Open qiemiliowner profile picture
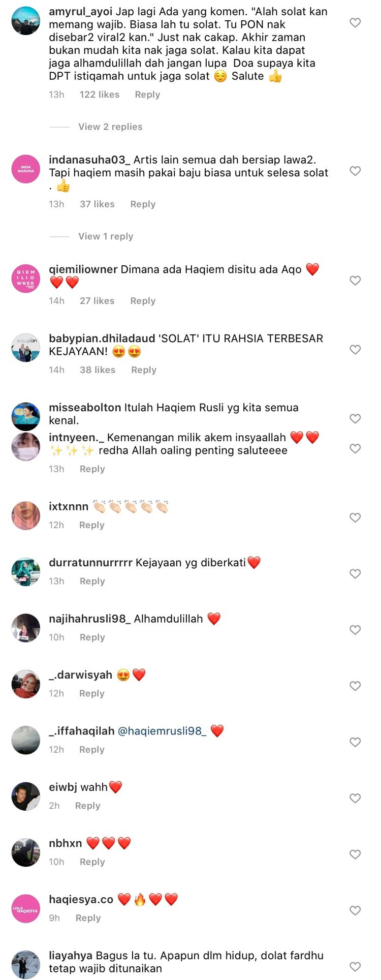The image size is (381, 980). tap(26, 279)
